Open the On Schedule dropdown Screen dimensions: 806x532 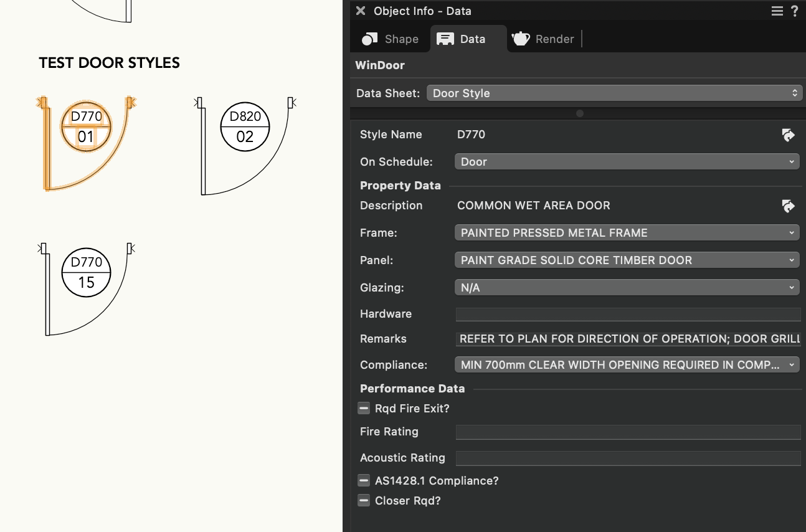point(627,162)
